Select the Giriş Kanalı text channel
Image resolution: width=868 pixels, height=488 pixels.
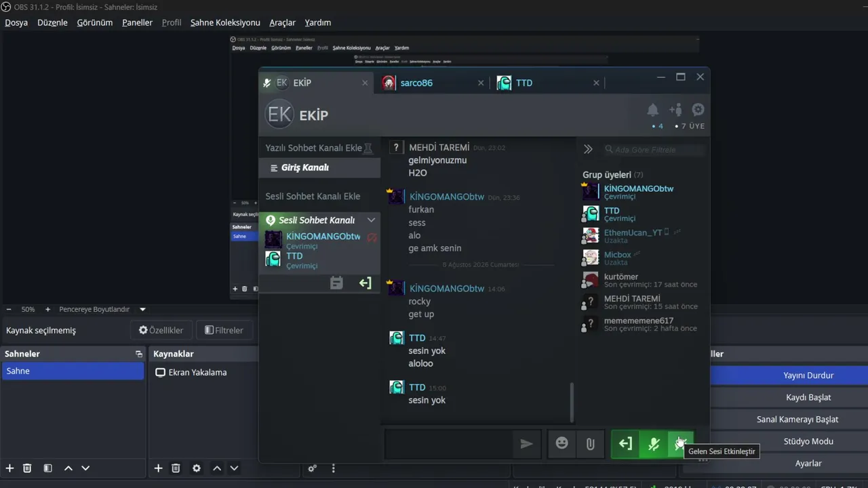tap(319, 167)
